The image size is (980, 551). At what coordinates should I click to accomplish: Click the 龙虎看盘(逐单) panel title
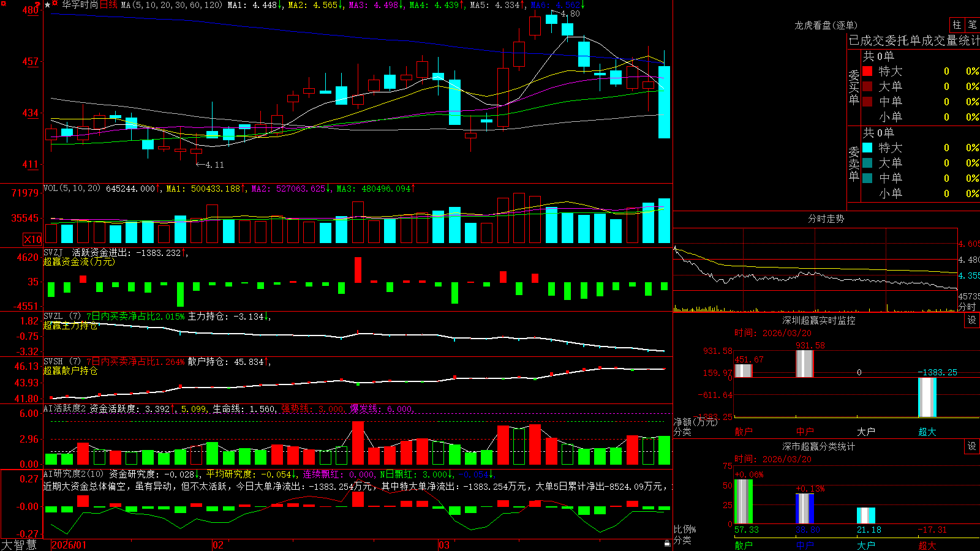pyautogui.click(x=826, y=25)
